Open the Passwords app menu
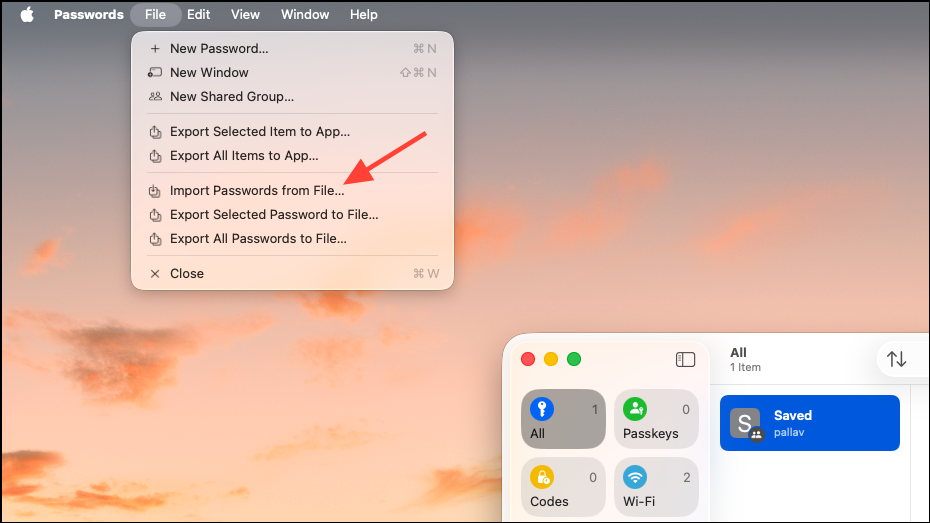 click(x=89, y=14)
